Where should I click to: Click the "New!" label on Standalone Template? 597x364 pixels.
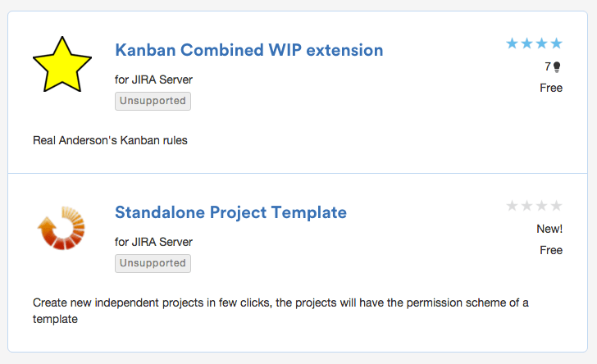[549, 229]
